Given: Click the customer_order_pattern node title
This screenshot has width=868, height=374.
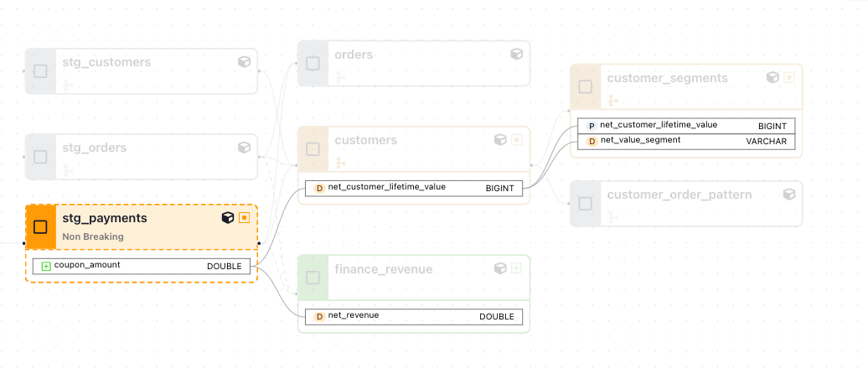Looking at the screenshot, I should click(x=679, y=195).
